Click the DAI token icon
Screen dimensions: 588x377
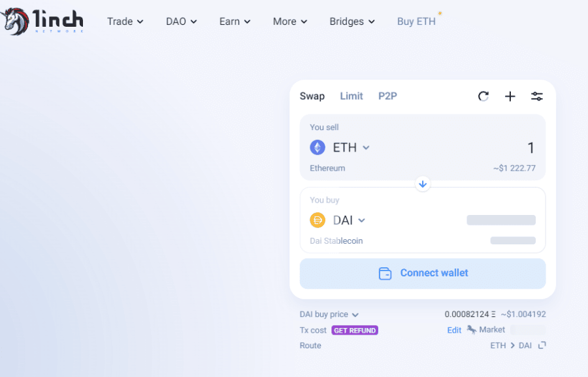click(x=318, y=220)
